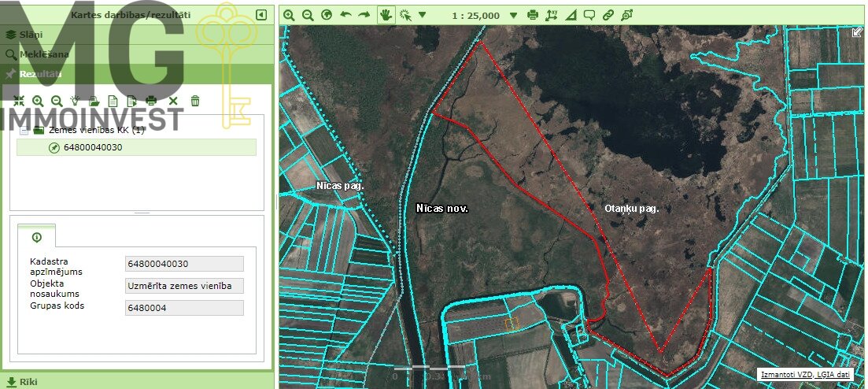
Task: Select the pan hand tool
Action: pos(386,15)
